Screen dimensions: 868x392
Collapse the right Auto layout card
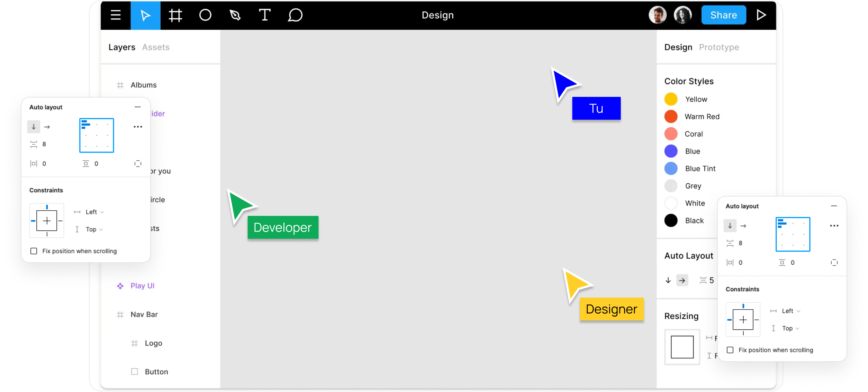point(834,206)
